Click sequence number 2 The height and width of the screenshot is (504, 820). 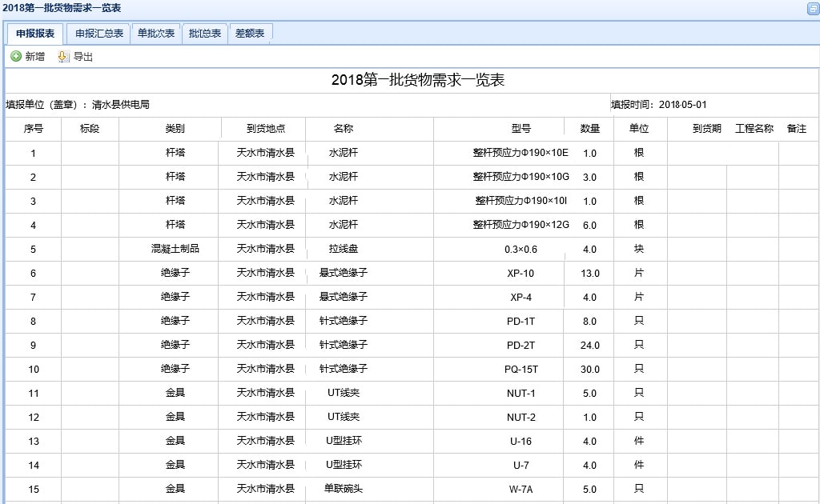point(33,177)
